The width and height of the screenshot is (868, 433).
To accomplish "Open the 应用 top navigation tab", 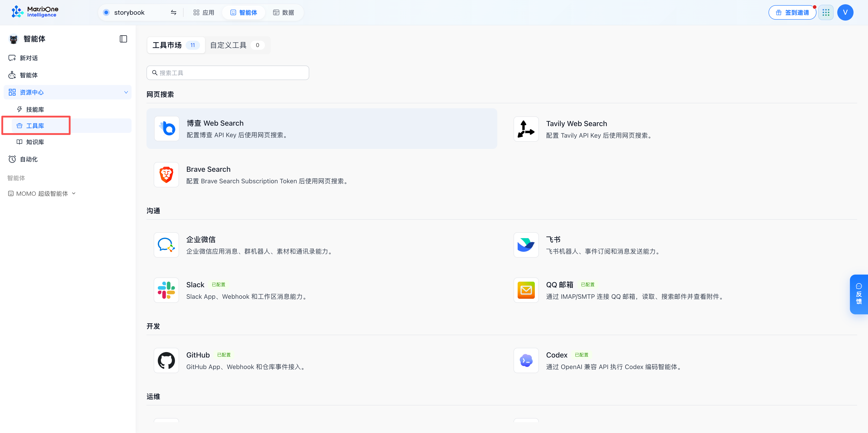I will [203, 12].
